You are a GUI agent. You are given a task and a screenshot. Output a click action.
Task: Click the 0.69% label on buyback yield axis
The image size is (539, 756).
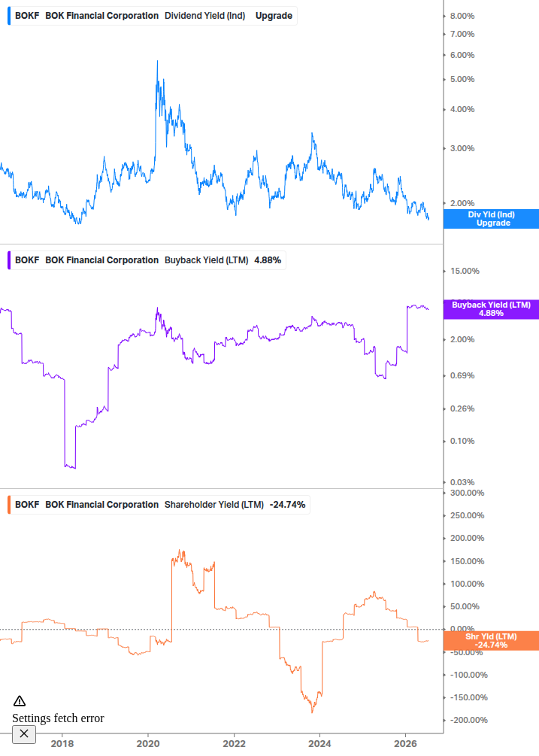(x=462, y=375)
